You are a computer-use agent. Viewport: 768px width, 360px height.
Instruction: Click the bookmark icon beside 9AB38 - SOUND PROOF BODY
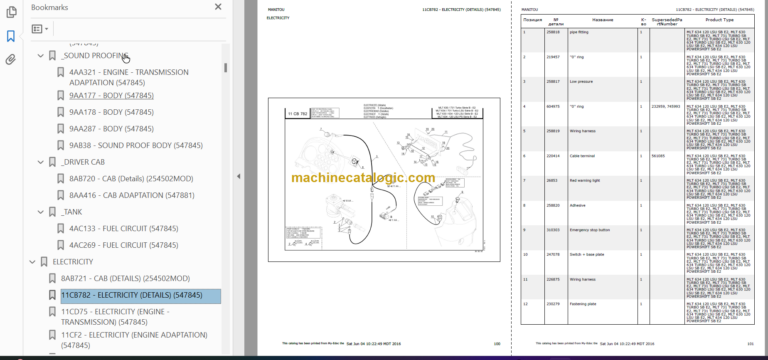[x=60, y=145]
